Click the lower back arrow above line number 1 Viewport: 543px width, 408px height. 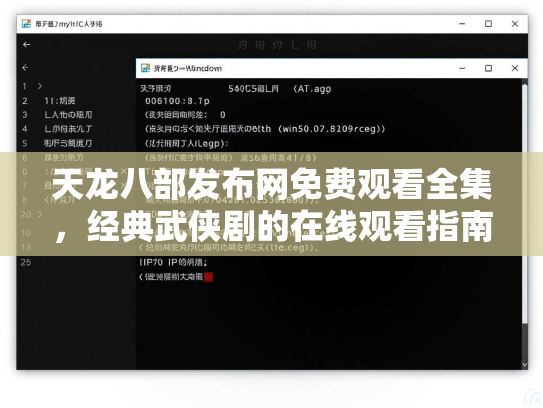pyautogui.click(x=25, y=68)
